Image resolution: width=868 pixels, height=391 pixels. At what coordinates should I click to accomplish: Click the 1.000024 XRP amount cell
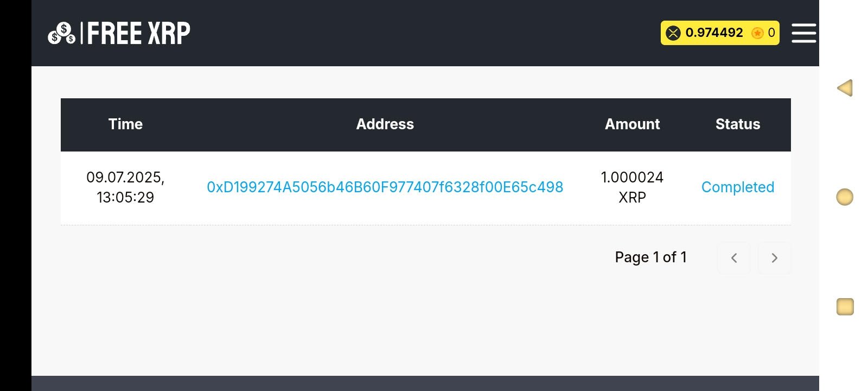tap(632, 187)
